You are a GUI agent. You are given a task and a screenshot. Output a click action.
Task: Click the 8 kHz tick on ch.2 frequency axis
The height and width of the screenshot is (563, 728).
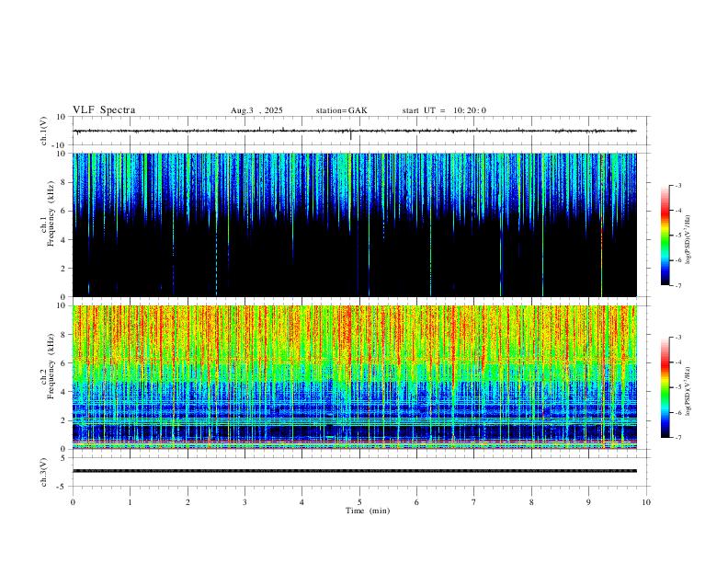pos(64,335)
